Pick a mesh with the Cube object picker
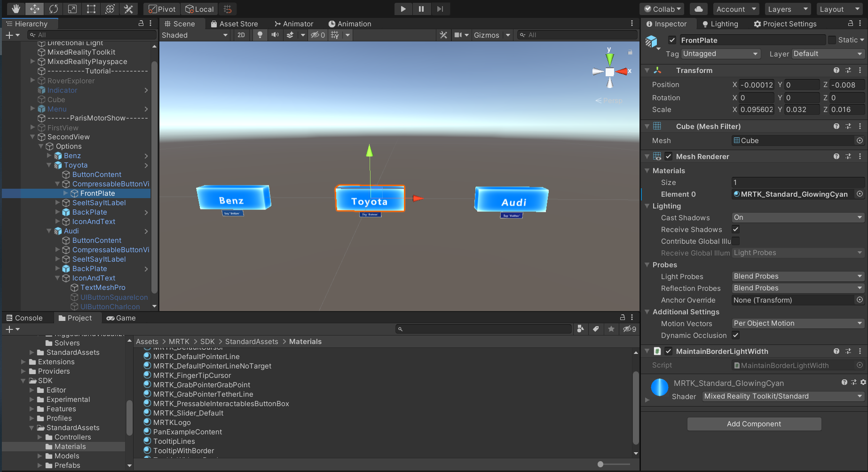This screenshot has height=472, width=868. pyautogui.click(x=860, y=140)
